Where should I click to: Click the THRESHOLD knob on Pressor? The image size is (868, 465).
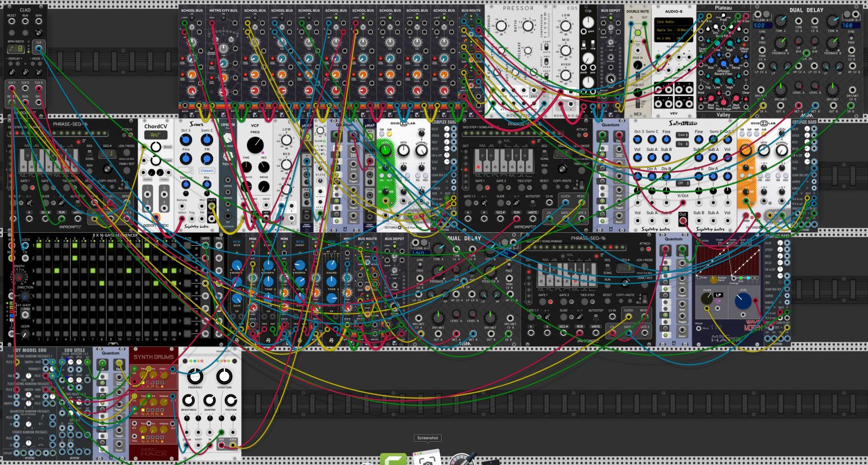tap(501, 26)
